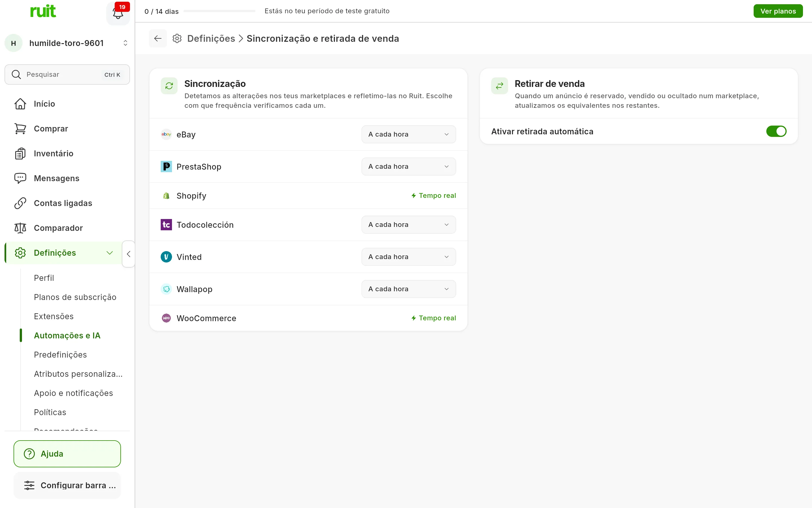Open Comparador in the sidebar

coord(67,228)
